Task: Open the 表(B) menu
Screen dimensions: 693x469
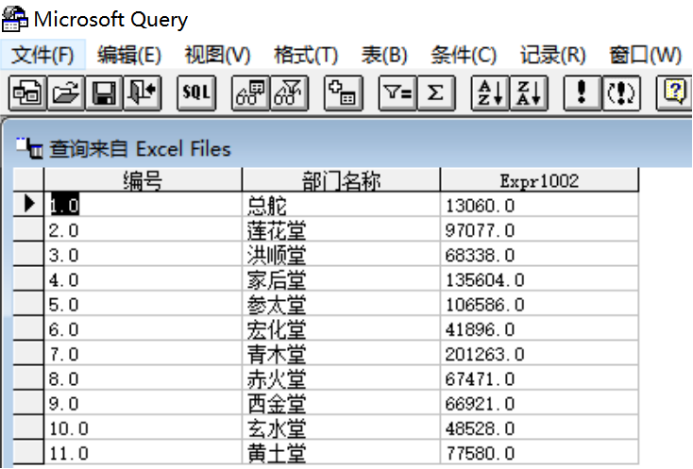Action: tap(384, 55)
